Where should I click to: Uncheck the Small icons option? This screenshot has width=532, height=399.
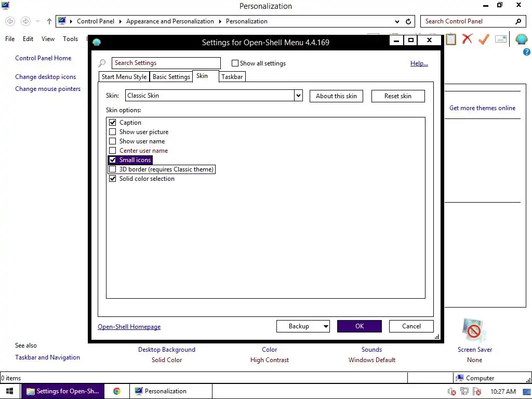click(113, 160)
